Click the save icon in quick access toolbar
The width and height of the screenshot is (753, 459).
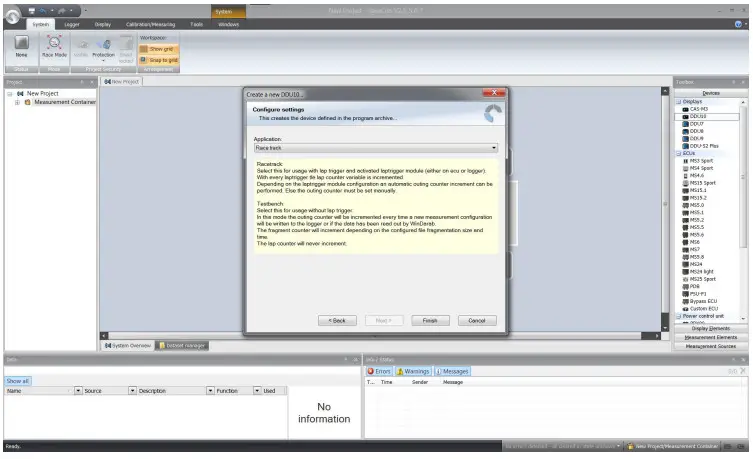tap(32, 11)
